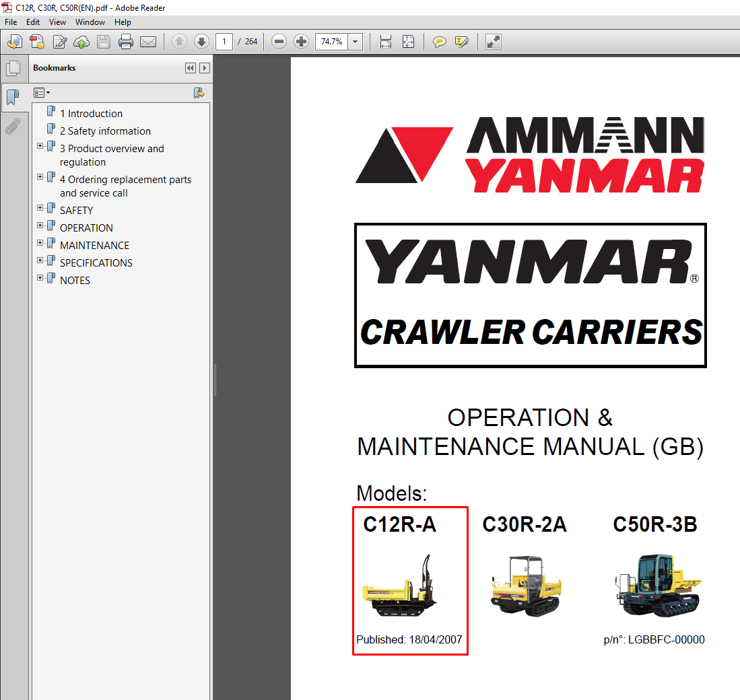740x700 pixels.
Task: Expand '3 Product overview' bookmark node
Action: tap(40, 146)
